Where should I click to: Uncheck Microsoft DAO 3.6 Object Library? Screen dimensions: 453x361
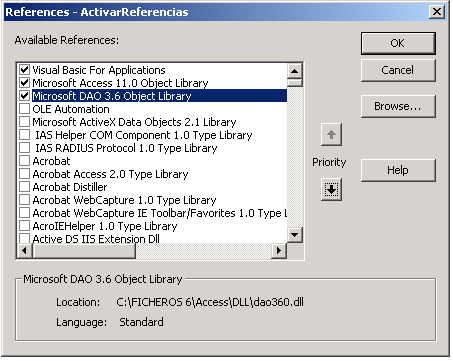coord(24,96)
